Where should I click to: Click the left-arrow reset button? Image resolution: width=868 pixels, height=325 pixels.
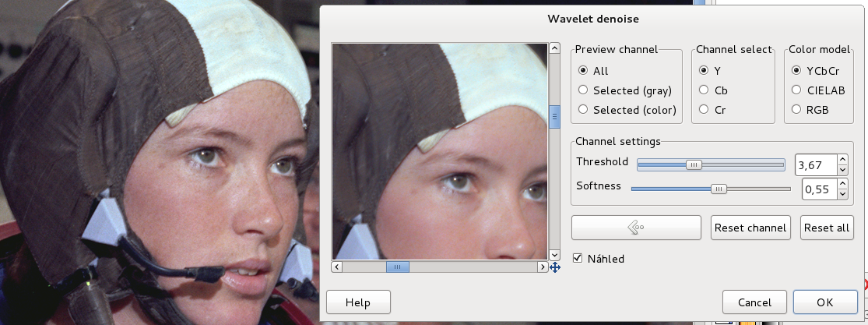tap(636, 228)
